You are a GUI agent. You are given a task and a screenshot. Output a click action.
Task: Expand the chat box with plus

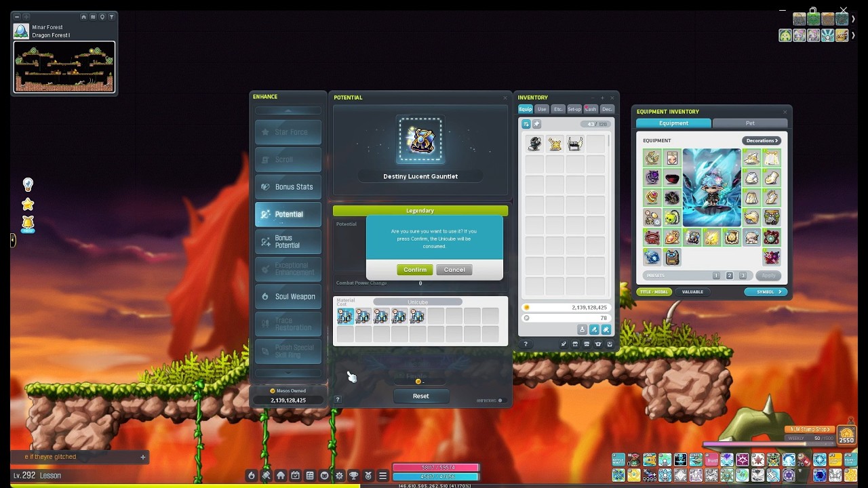pos(143,457)
